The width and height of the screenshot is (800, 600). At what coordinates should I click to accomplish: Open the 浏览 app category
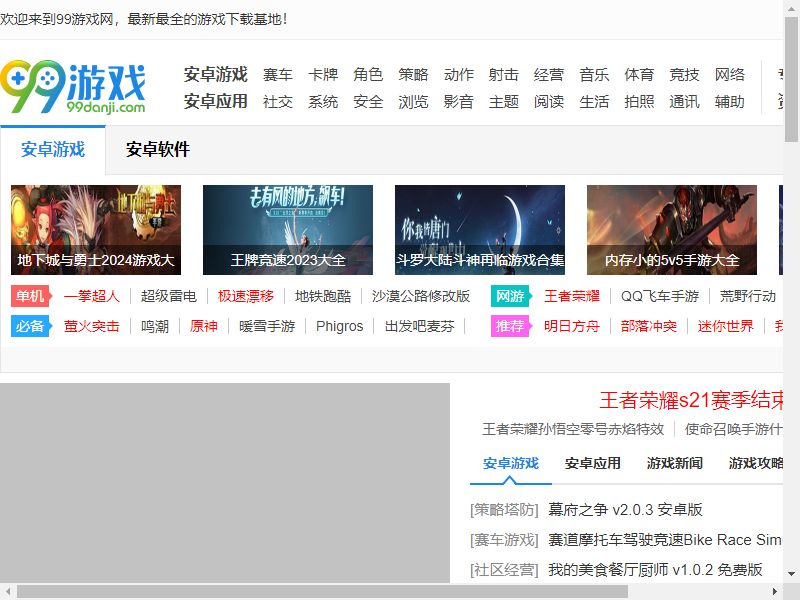[413, 102]
